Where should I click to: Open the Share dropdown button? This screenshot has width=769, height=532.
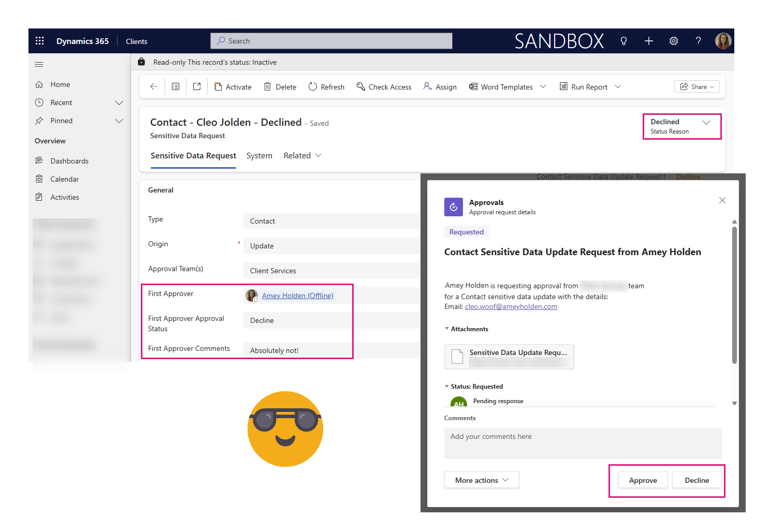697,86
